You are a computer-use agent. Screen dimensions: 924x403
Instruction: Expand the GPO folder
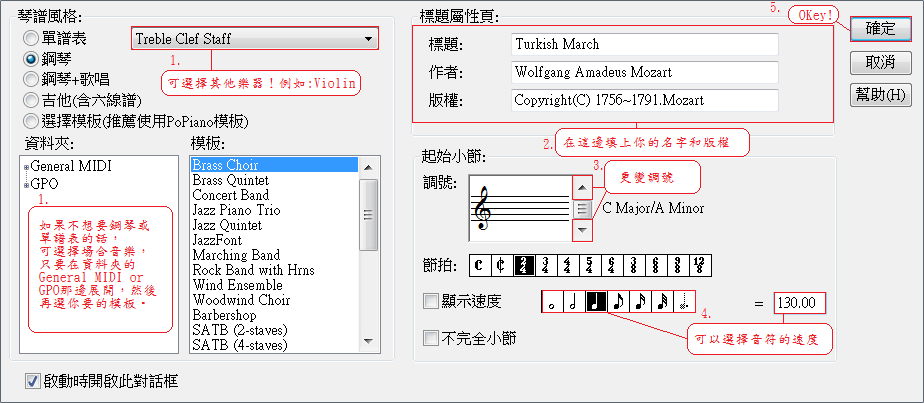point(26,186)
